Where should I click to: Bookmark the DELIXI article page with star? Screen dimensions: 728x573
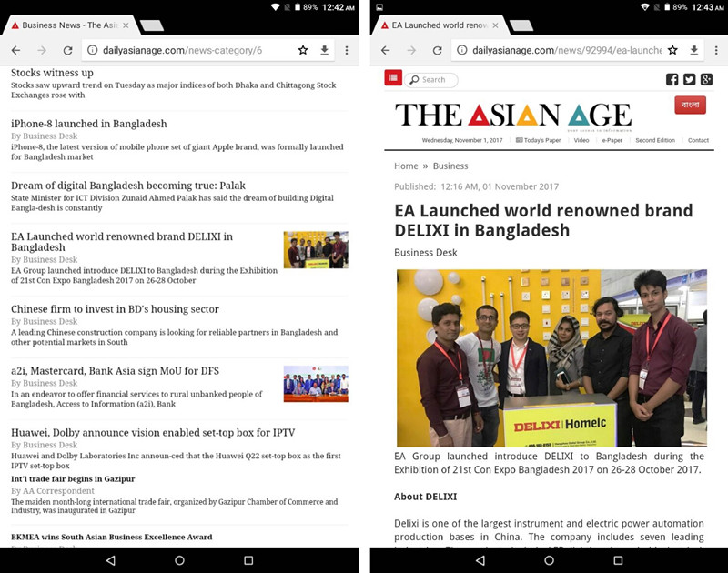pyautogui.click(x=672, y=50)
